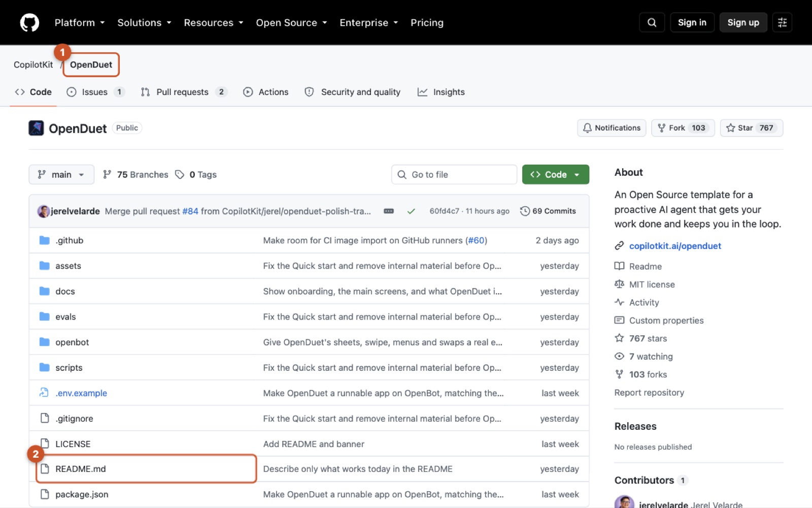The image size is (812, 508).
Task: Open the copilotkit.ai/openduet link
Action: click(x=675, y=246)
